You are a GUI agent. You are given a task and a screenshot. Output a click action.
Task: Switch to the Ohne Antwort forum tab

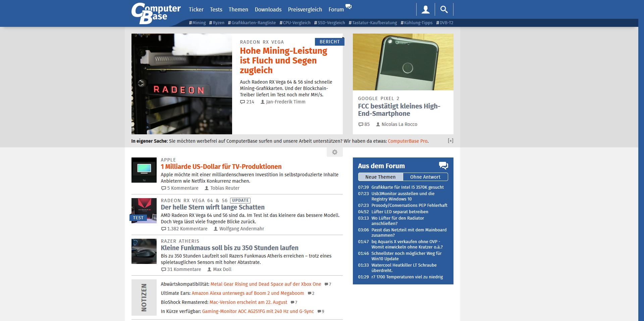425,177
